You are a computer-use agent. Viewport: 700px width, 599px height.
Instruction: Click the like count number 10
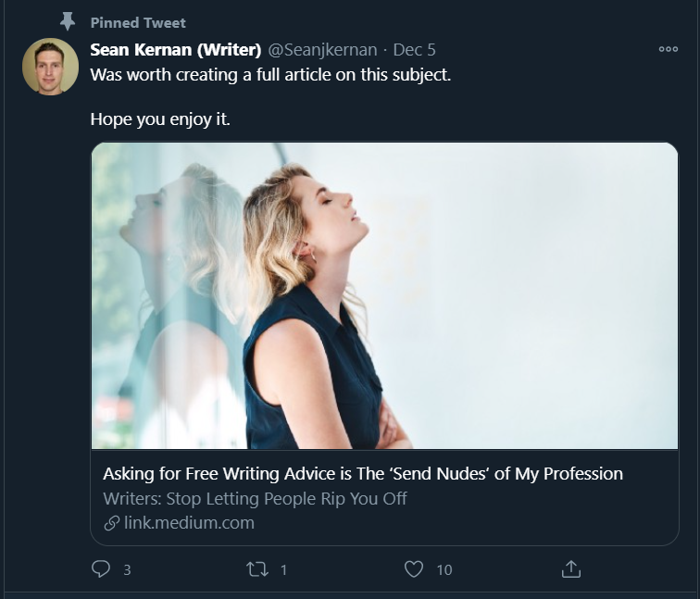(x=444, y=570)
